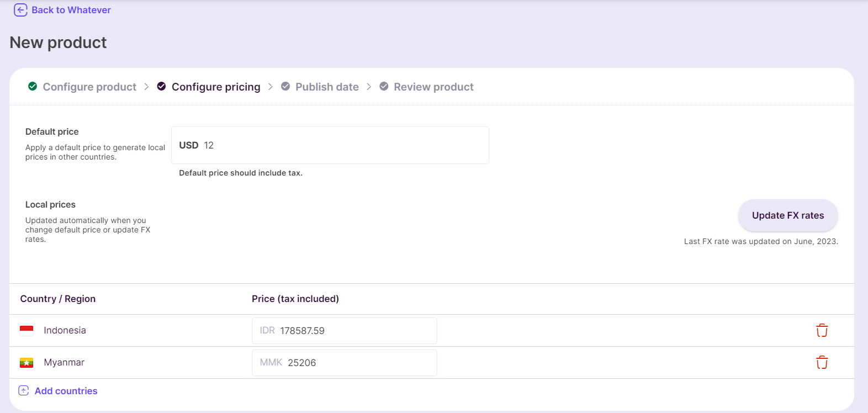Jump to the Review product step
Image resolution: width=868 pixels, height=413 pixels.
[433, 87]
